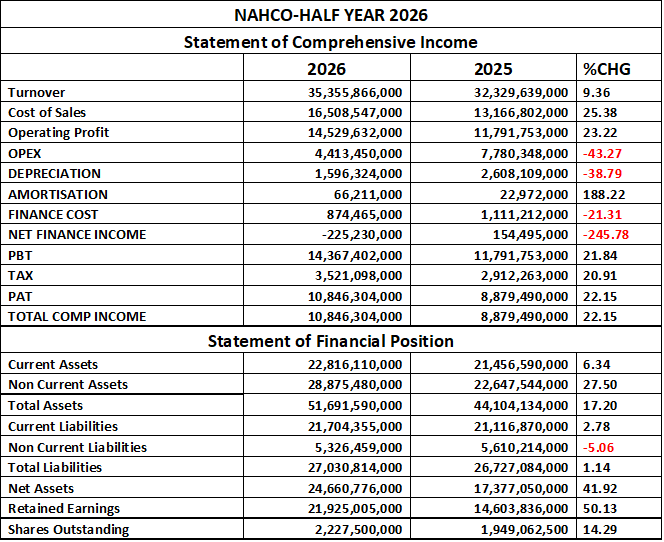Viewport: 664px width, 542px height.
Task: Select the Cost of Sales row label
Action: pos(47,112)
